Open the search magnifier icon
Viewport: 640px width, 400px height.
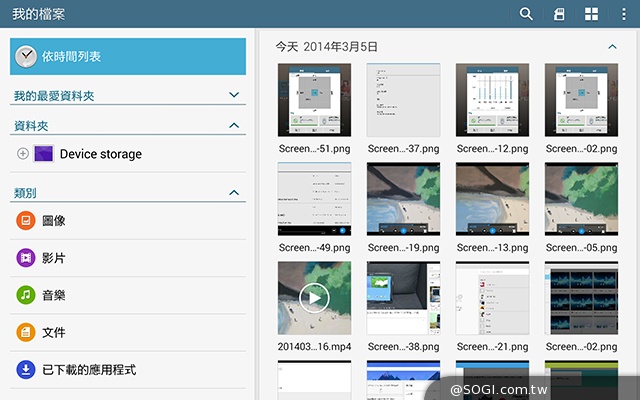pyautogui.click(x=526, y=14)
